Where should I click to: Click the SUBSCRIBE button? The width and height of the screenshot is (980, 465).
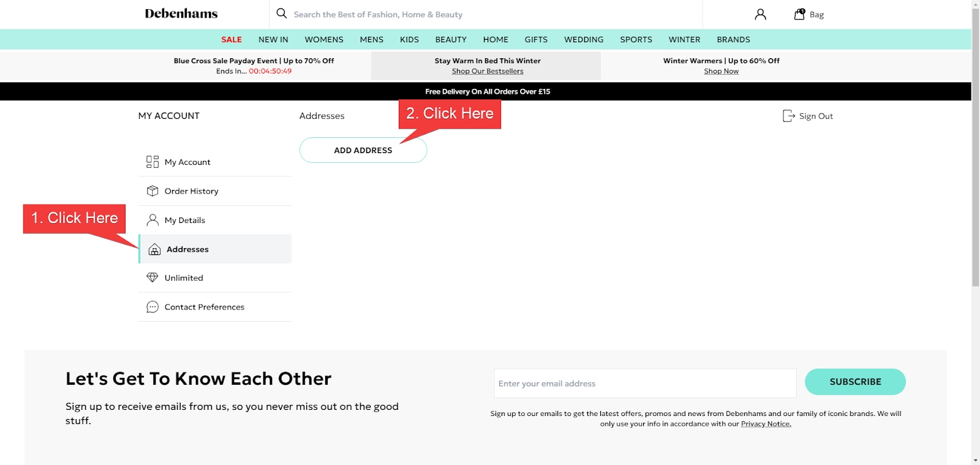point(855,382)
